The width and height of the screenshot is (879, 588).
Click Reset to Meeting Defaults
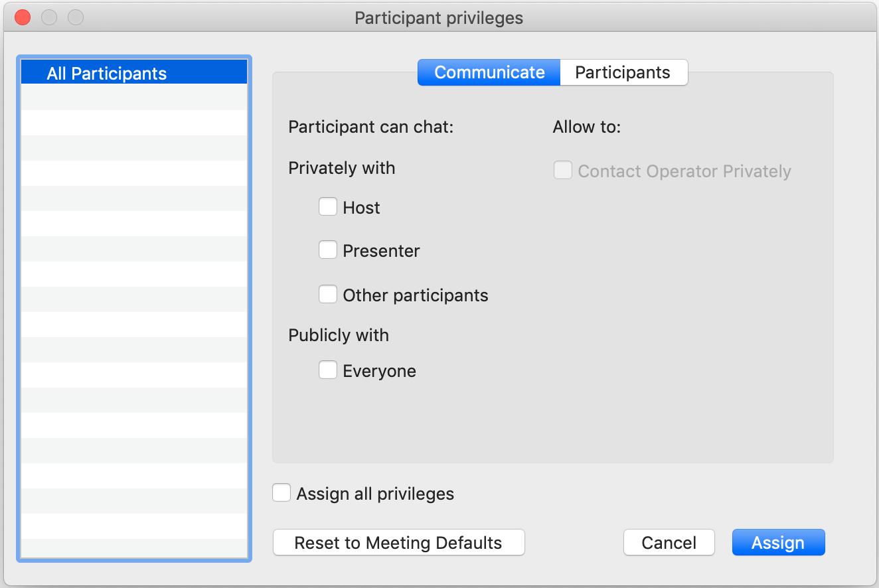point(398,542)
